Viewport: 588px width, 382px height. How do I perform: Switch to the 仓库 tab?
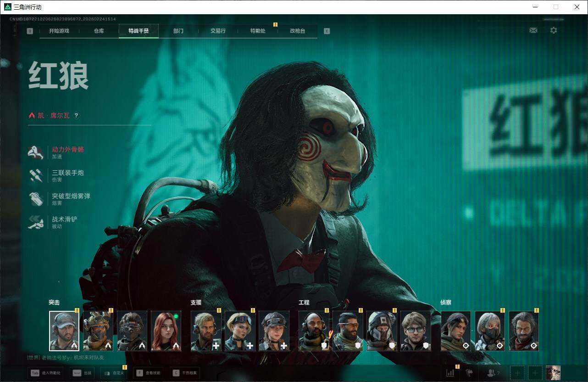[99, 31]
